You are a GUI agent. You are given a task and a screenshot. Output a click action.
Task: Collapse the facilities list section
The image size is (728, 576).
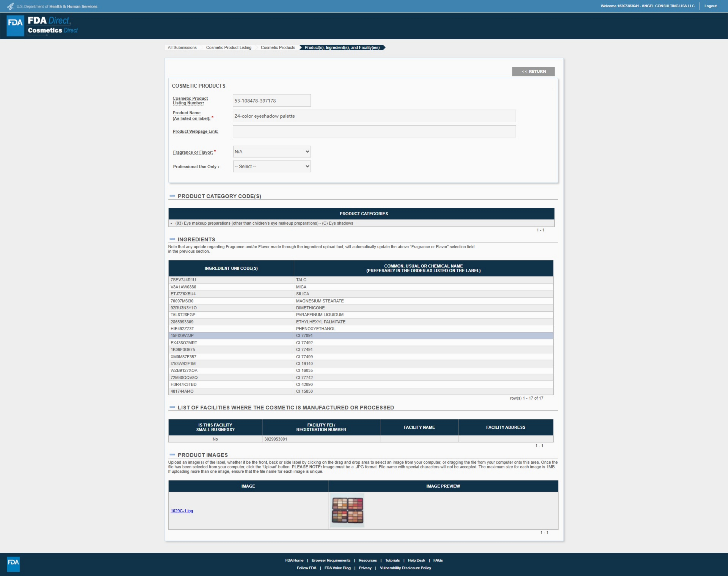click(172, 407)
